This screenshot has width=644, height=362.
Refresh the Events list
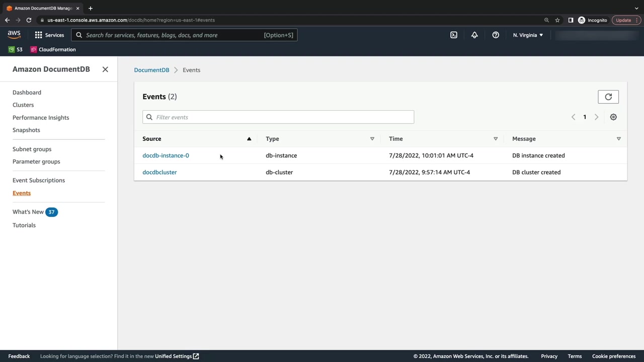[x=608, y=97]
